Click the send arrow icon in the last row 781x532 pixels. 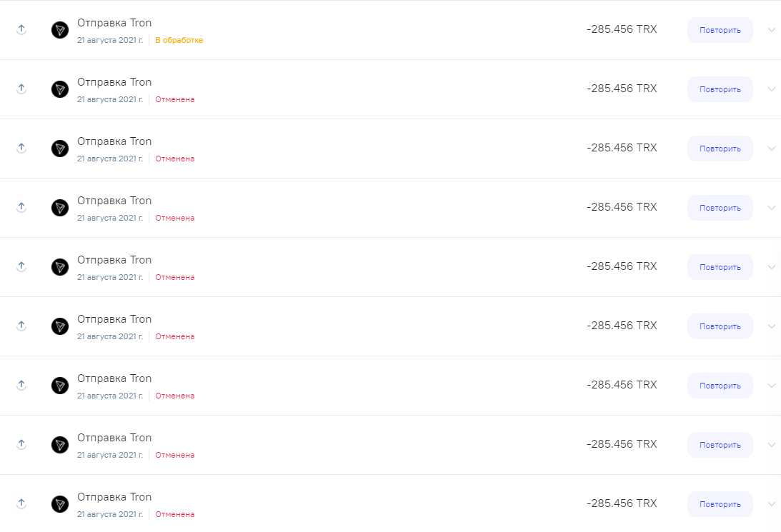pos(21,503)
